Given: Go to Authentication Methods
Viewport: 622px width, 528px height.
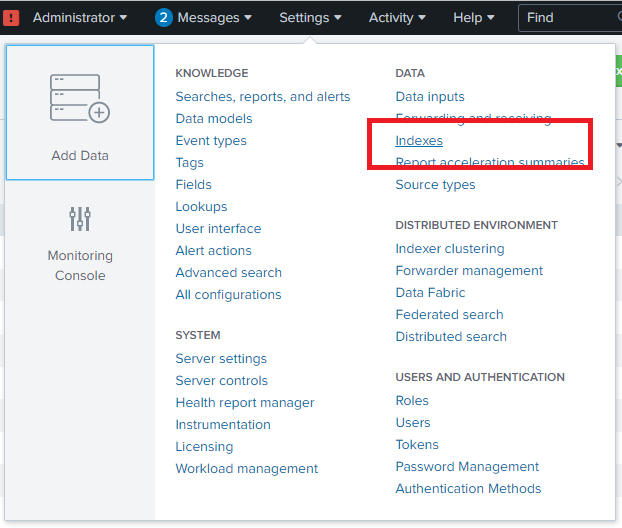Looking at the screenshot, I should [468, 489].
